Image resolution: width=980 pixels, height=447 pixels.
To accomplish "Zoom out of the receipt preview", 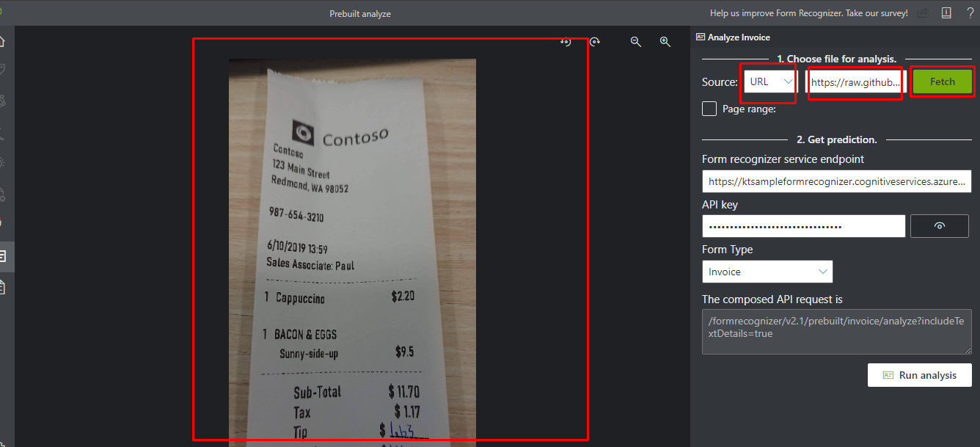I will (636, 42).
